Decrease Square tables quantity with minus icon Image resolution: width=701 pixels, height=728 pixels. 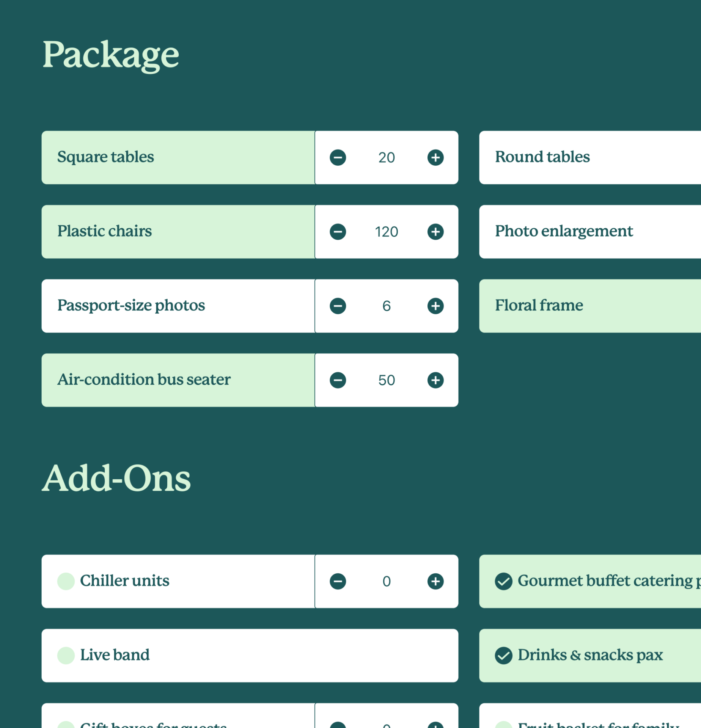tap(338, 157)
